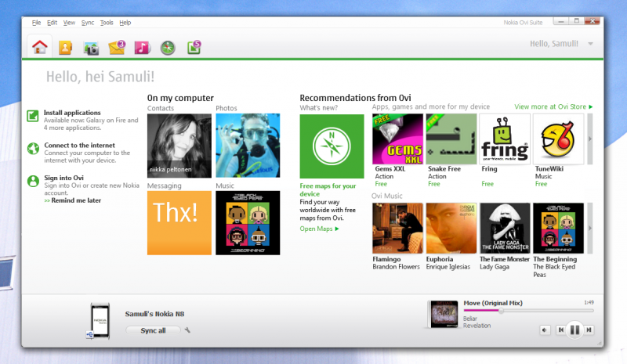Open the Thx! messaging tile
Screen dimensions: 627x364
(179, 223)
